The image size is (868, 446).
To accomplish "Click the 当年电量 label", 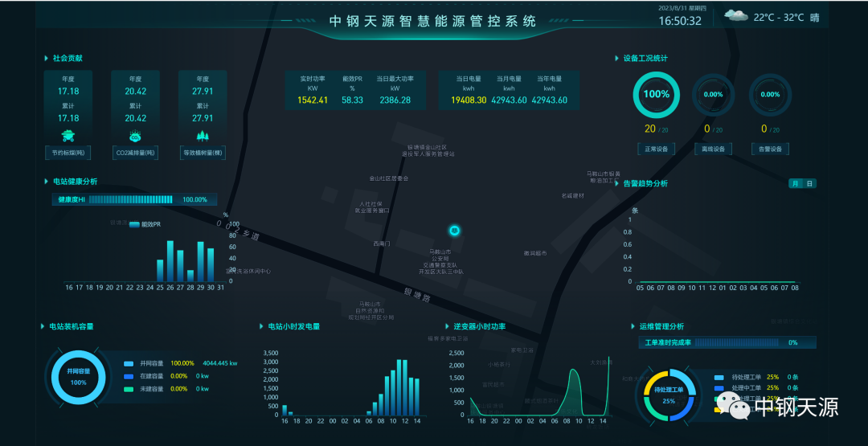I will (x=549, y=79).
